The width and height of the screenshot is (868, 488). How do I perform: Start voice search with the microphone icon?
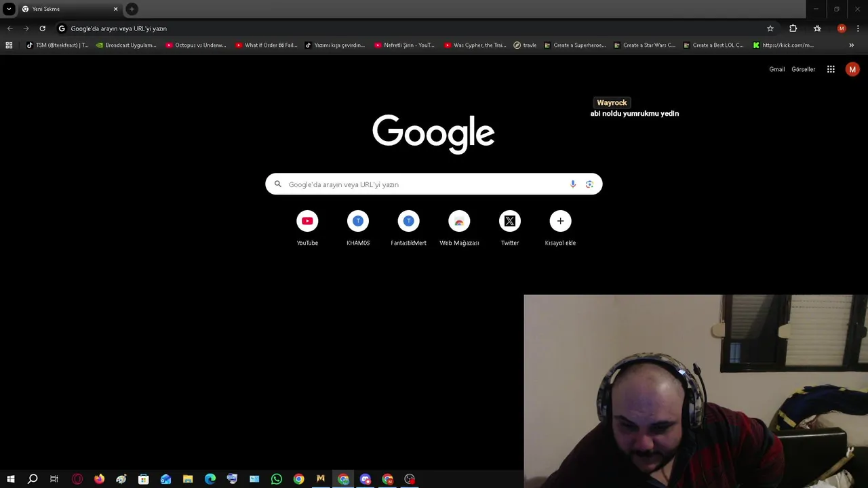(573, 184)
